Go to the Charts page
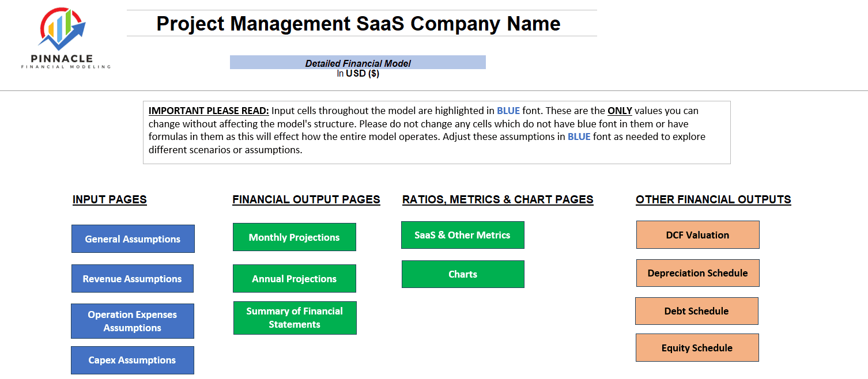 (x=463, y=274)
